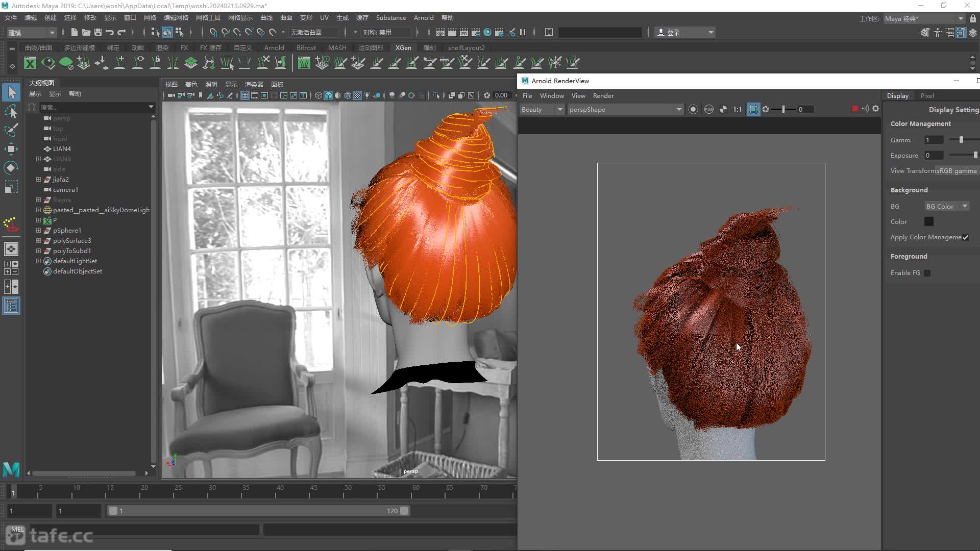Select the Rotate tool in toolbox

pyautogui.click(x=11, y=168)
